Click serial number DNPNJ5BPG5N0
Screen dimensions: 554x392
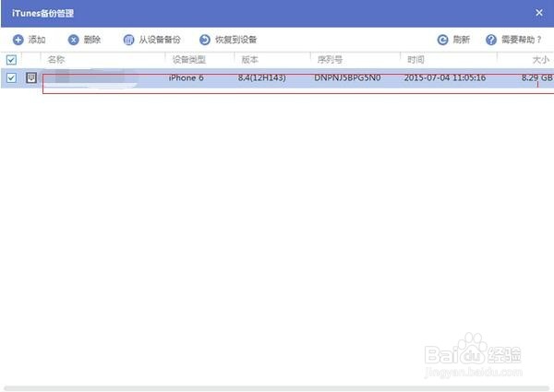coord(347,77)
